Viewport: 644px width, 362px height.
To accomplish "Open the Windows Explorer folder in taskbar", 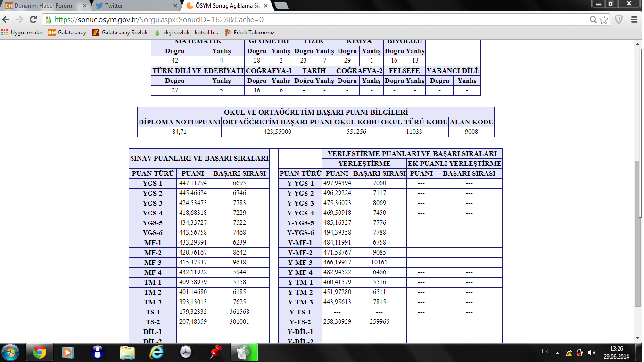I will point(127,352).
